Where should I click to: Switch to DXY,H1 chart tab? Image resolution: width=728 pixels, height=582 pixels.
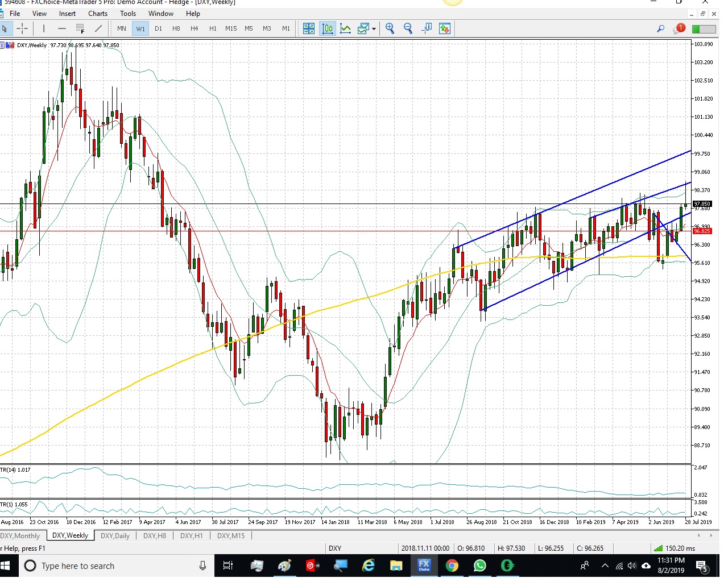[192, 535]
